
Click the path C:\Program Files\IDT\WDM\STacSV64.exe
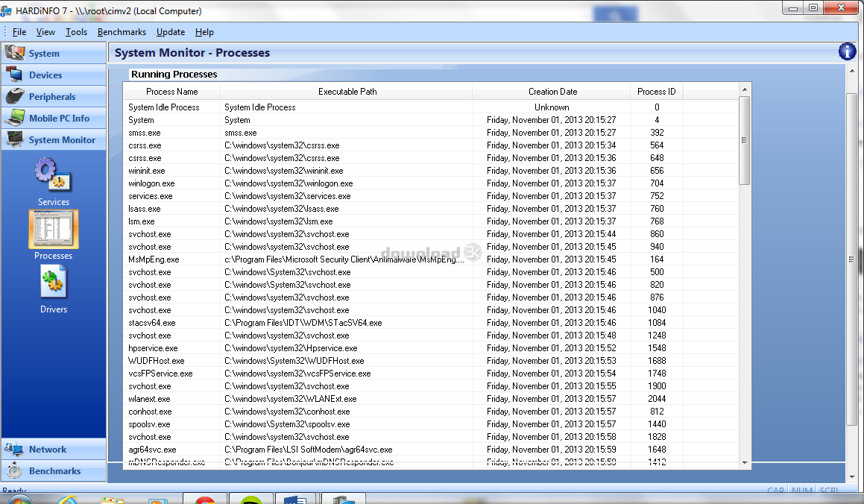point(303,323)
